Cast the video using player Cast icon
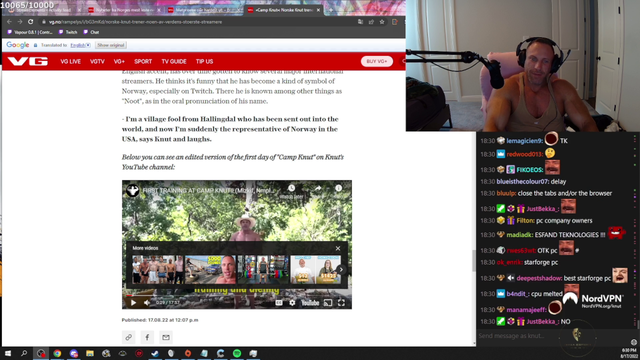640x360 pixels. pos(328,302)
